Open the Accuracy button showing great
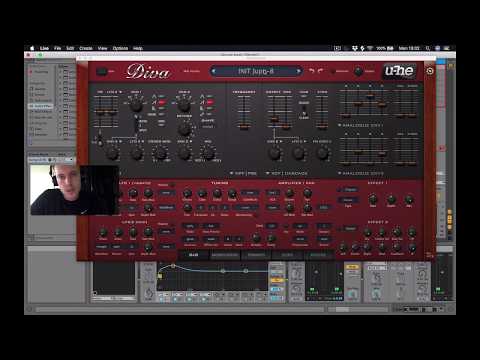Image resolution: width=480 pixels, height=360 pixels. tap(190, 239)
